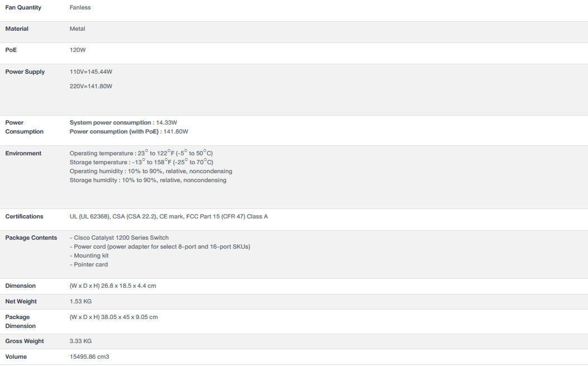Click the PoE 120W value
Image resolution: width=588 pixels, height=366 pixels.
click(78, 50)
